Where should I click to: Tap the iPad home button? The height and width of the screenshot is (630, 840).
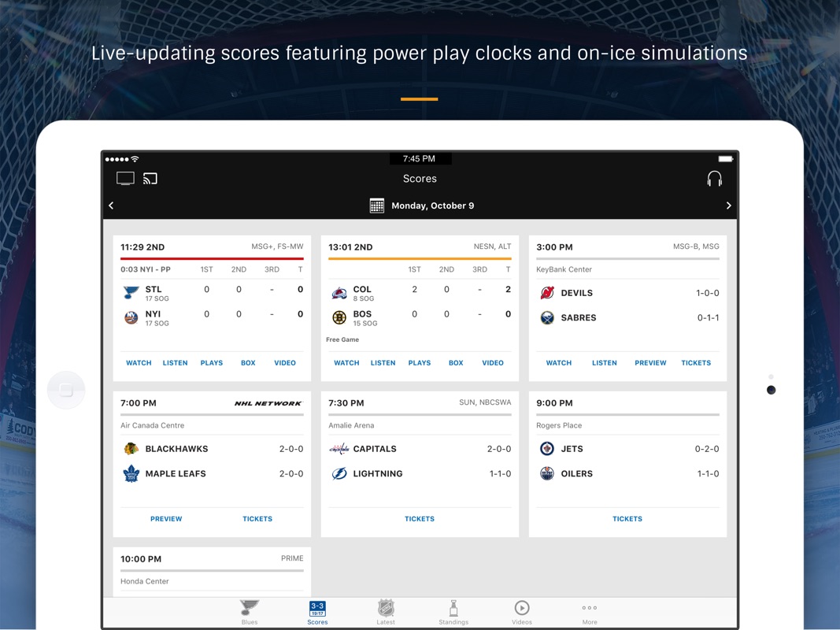[x=66, y=390]
